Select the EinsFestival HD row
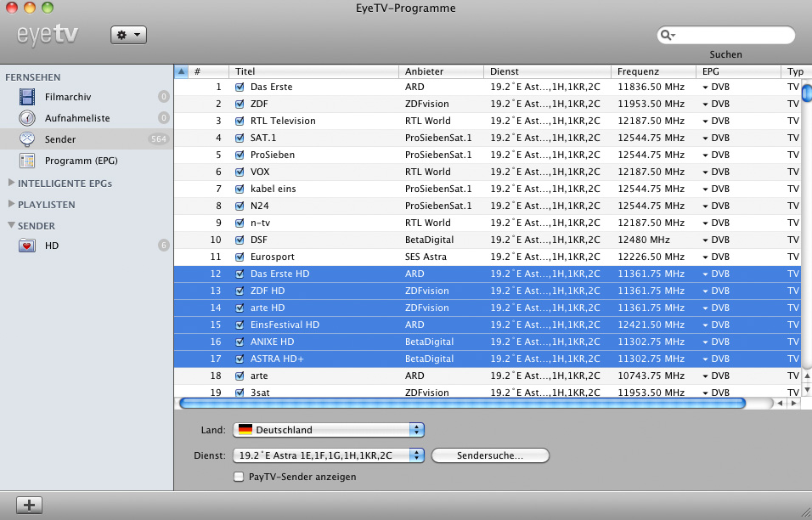The height and width of the screenshot is (520, 812). 488,325
